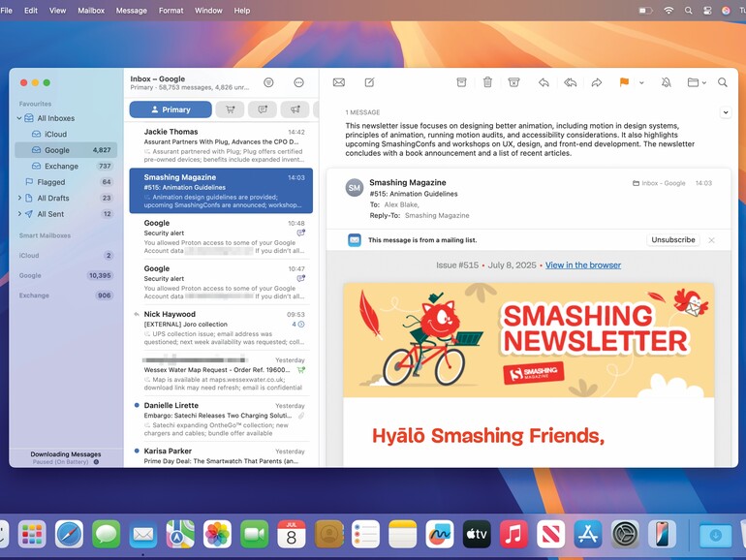Open the Format menu

click(171, 11)
